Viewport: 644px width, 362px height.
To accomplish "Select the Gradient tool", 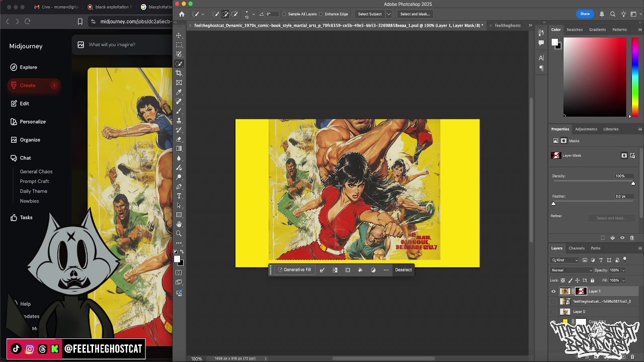I will tap(179, 149).
